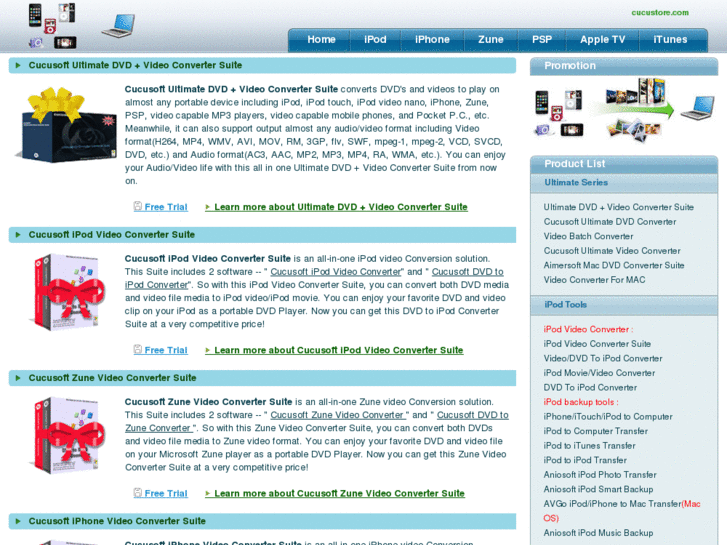727x545 pixels.
Task: Open Aniosoft iPod Photo Transfer link
Action: [x=600, y=474]
